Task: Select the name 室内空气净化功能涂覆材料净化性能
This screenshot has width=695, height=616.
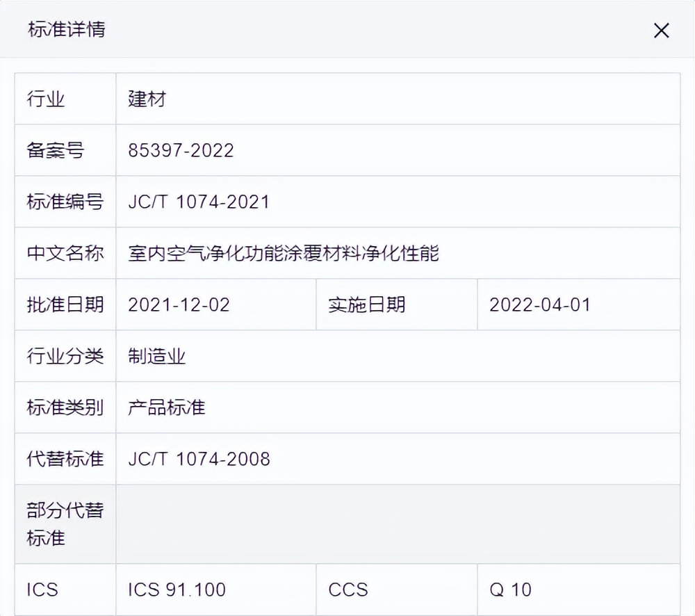Action: (x=284, y=253)
